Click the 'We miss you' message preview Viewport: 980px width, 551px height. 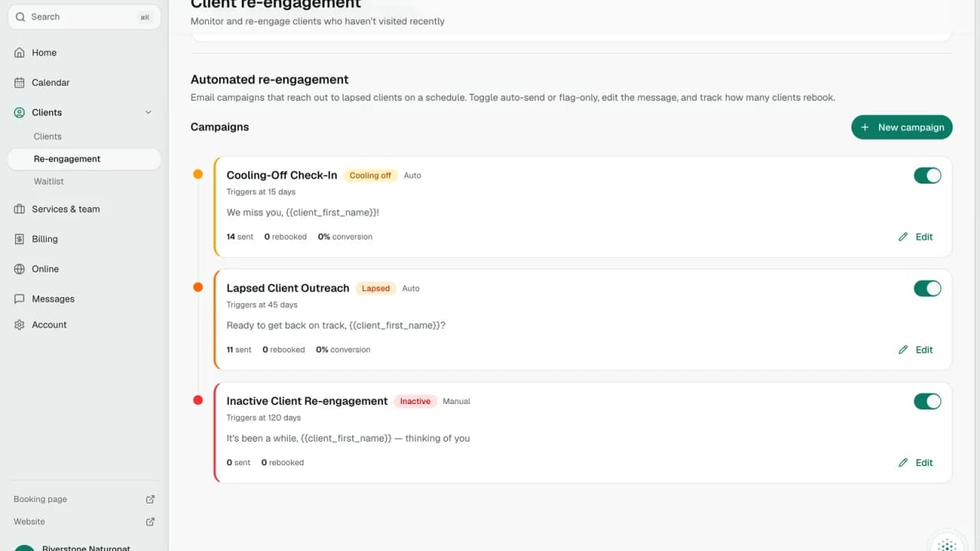pos(303,213)
